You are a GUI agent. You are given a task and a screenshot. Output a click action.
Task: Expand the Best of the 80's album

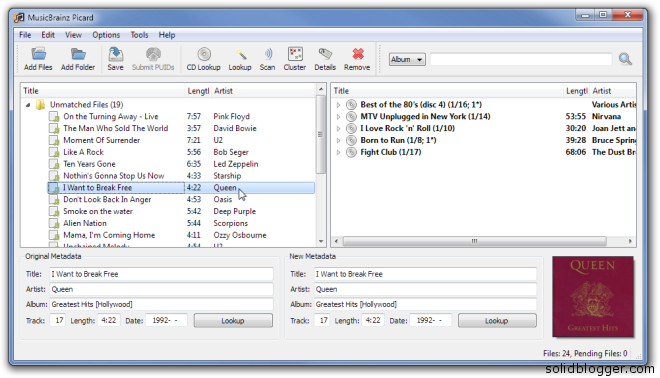(338, 105)
